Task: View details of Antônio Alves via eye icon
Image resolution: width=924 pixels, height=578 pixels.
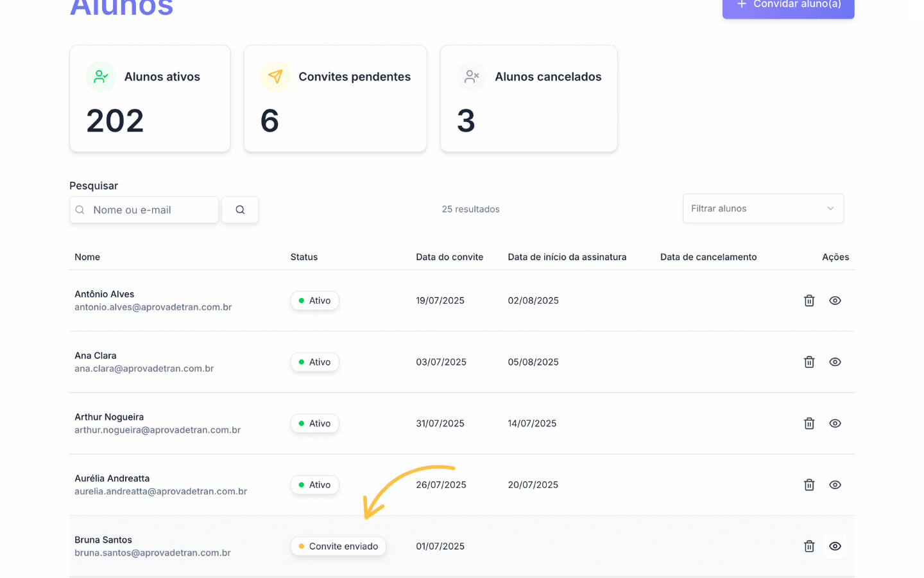Action: click(835, 301)
